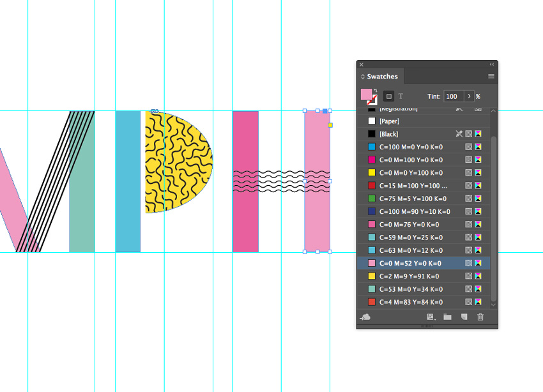Open the Tint percentage slider arrow
This screenshot has width=543, height=392.
click(470, 96)
